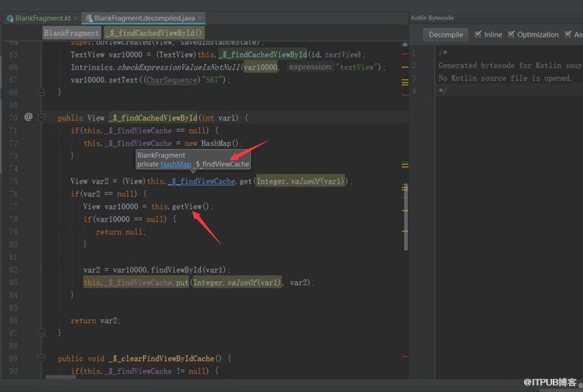Click the eye inspection icon above the error stripe

tap(405, 45)
